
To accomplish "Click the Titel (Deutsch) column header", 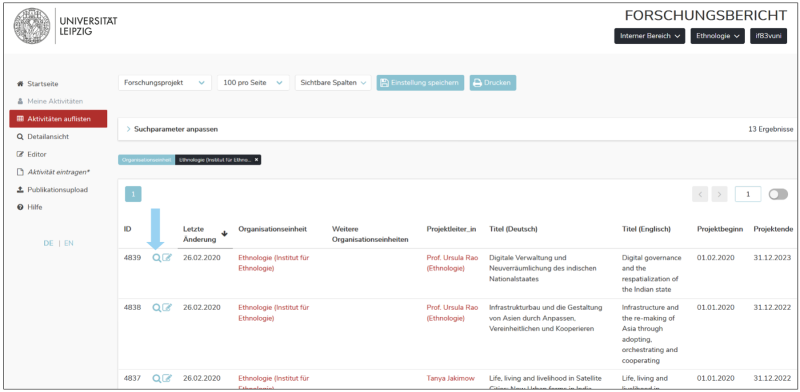I will pyautogui.click(x=513, y=229).
